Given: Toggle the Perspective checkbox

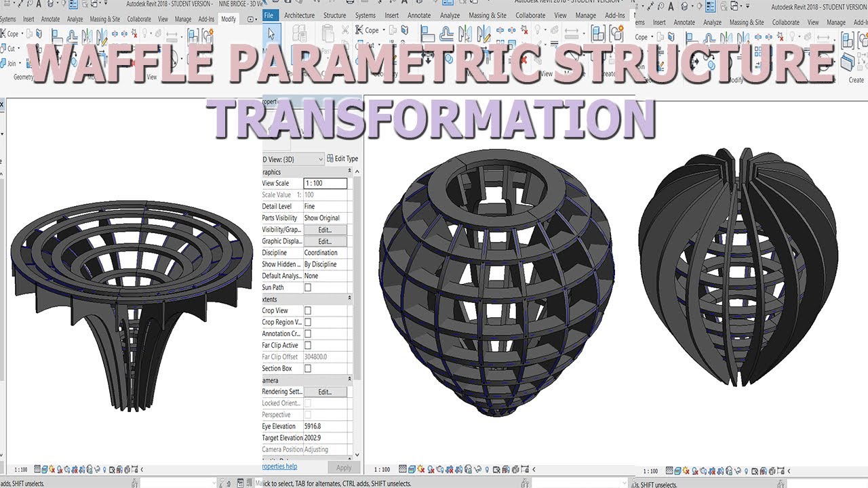Looking at the screenshot, I should pyautogui.click(x=307, y=415).
